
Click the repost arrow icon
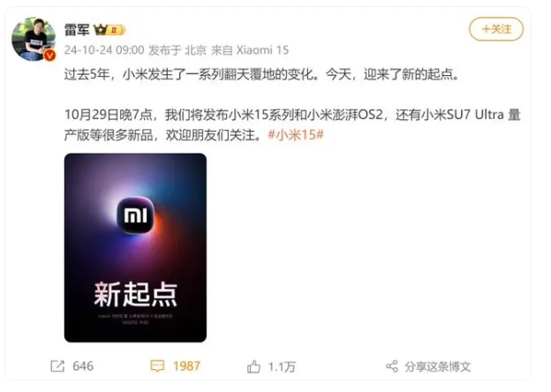[x=57, y=366]
